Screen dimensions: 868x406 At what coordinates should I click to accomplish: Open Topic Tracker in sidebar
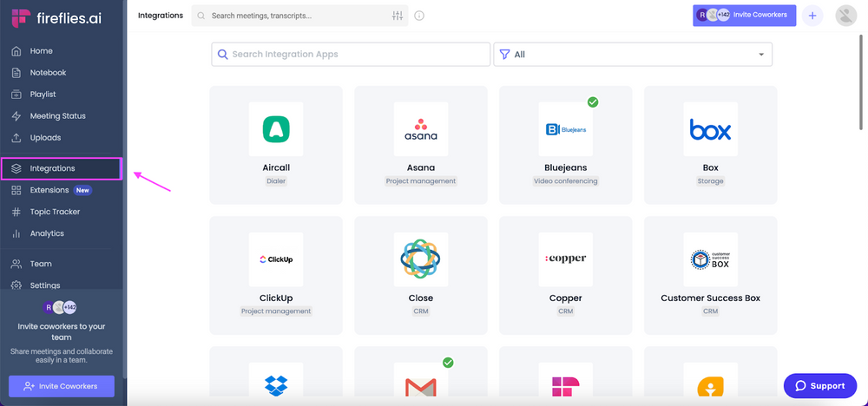[54, 212]
